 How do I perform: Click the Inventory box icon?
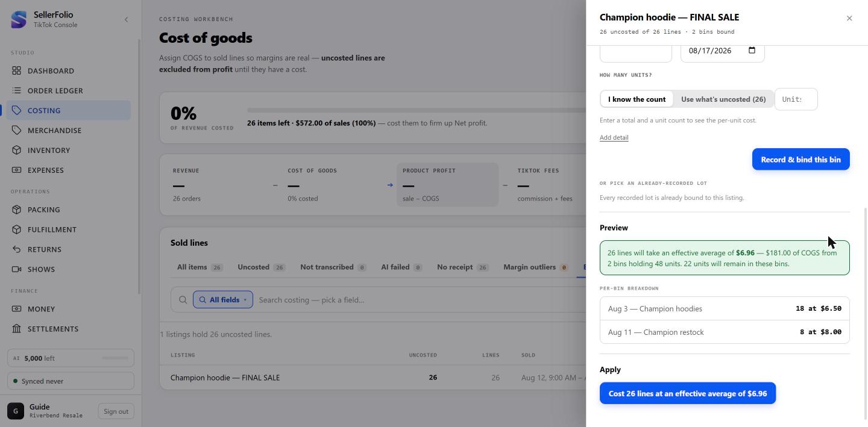point(16,150)
